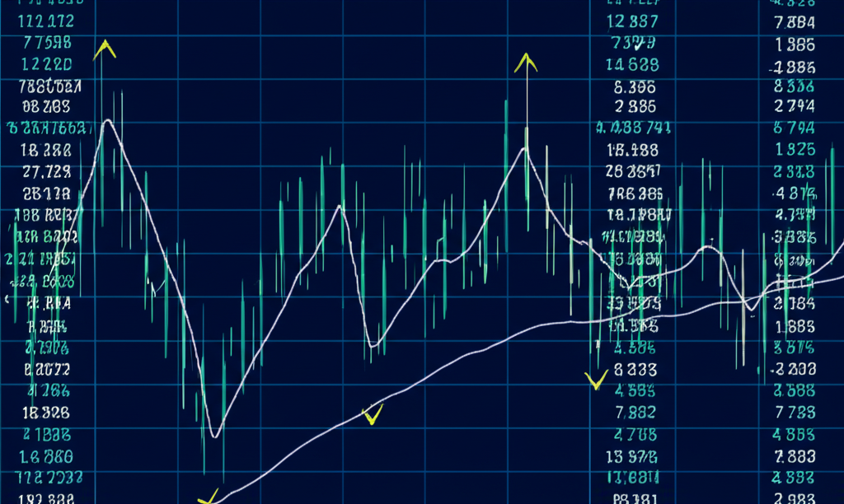The height and width of the screenshot is (504, 844).
Task: Click the 18 828 value in the left column
Action: [47, 413]
